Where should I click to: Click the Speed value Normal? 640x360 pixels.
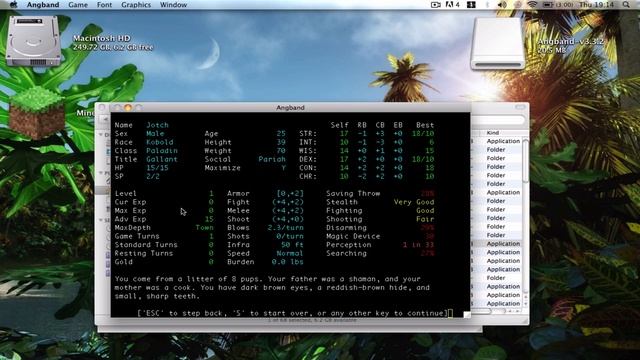click(290, 253)
